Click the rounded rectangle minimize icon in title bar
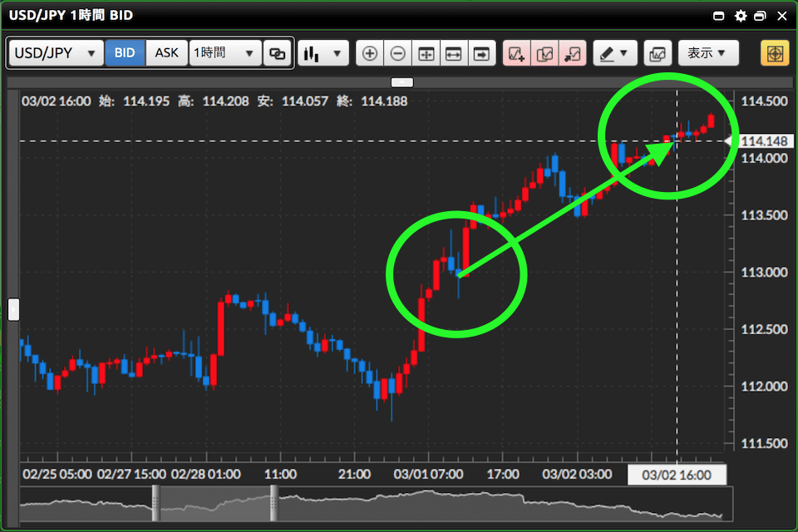This screenshot has height=532, width=798. click(x=718, y=16)
